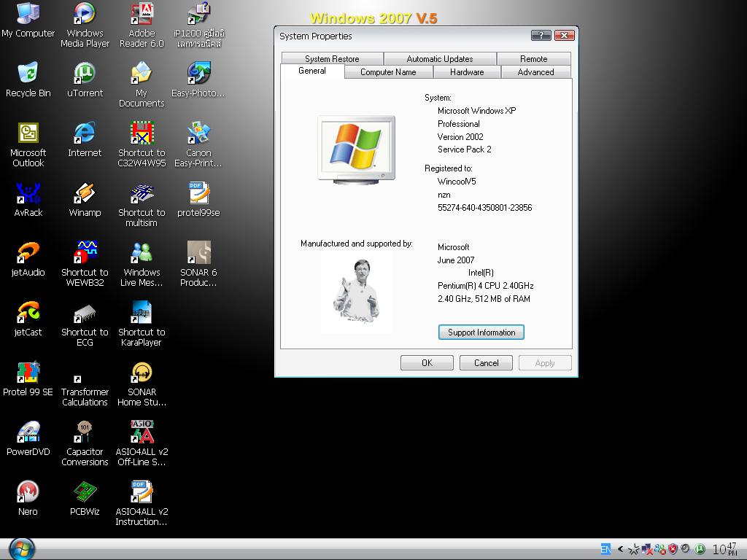Open the Messenger tray icon

(659, 550)
